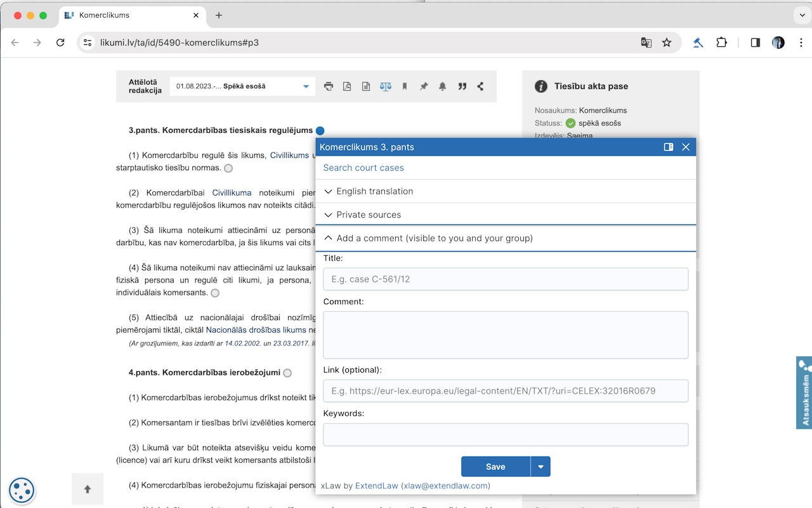Toggle the circle marker beside 4.pants heading
The width and height of the screenshot is (812, 508).
tap(287, 373)
